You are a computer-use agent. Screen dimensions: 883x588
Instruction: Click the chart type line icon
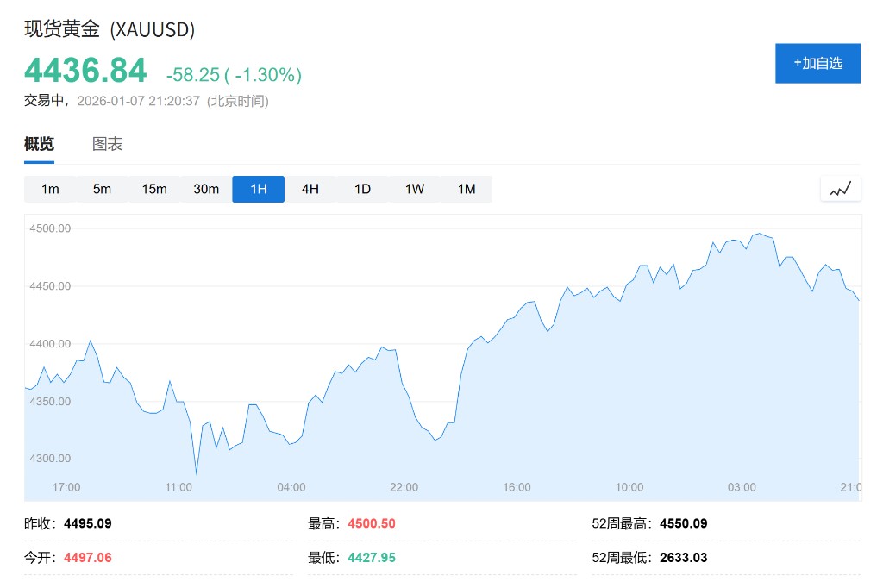coord(841,189)
